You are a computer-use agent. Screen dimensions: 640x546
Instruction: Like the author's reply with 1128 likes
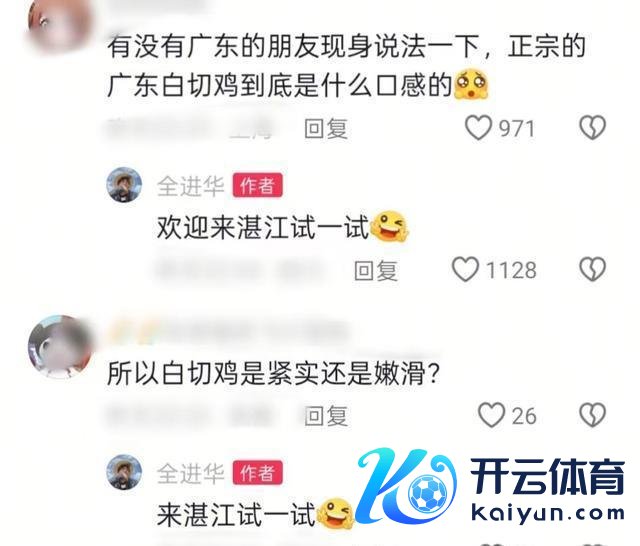pos(465,269)
